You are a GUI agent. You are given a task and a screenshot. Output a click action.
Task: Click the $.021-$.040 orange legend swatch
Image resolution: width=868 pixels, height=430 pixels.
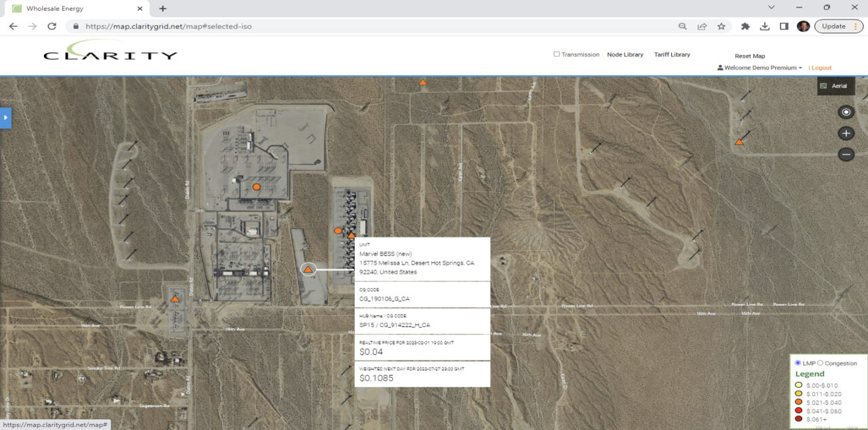(x=799, y=402)
